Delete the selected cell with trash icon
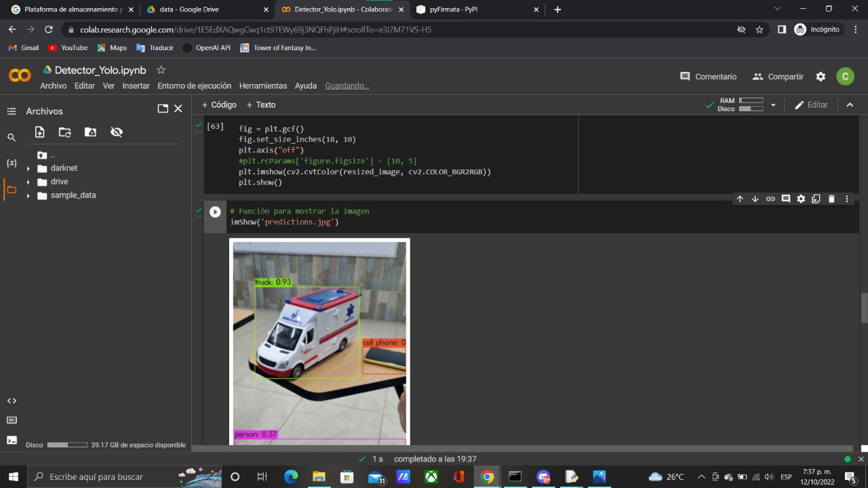The image size is (868, 488). 831,199
